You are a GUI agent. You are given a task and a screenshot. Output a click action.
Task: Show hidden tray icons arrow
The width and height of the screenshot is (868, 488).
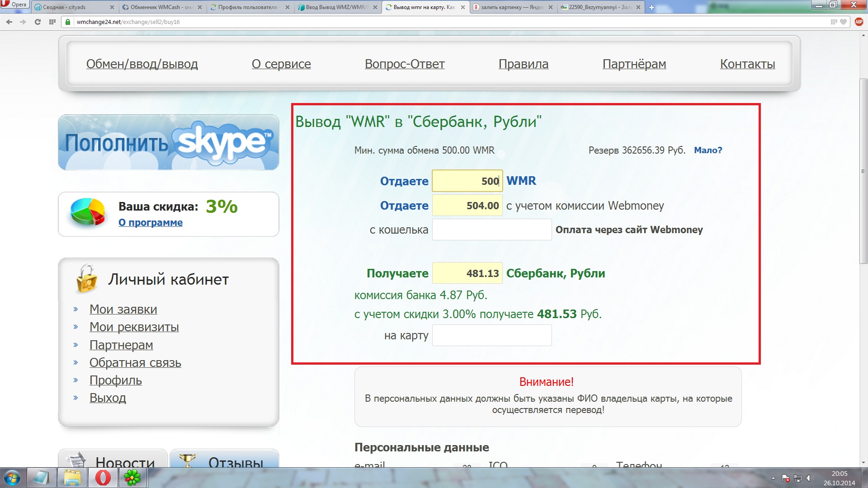click(x=773, y=478)
